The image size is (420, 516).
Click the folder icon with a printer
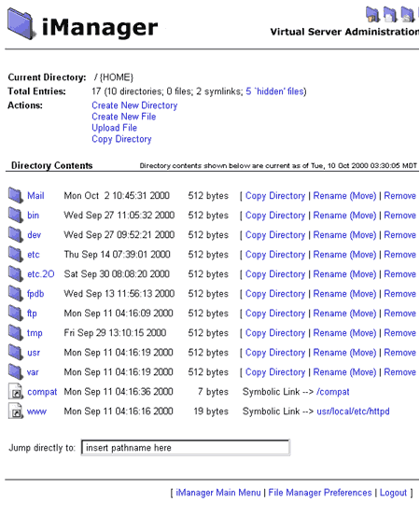(x=408, y=15)
